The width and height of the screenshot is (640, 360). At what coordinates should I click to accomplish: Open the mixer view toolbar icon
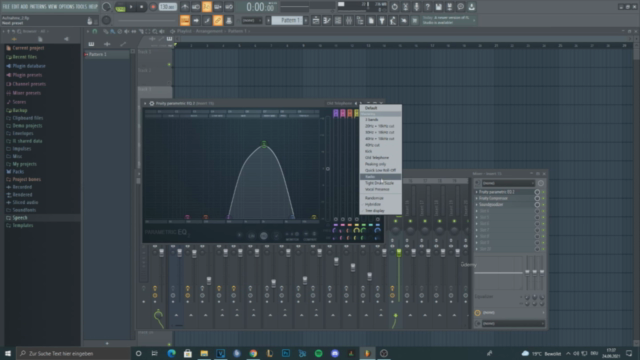(x=349, y=20)
